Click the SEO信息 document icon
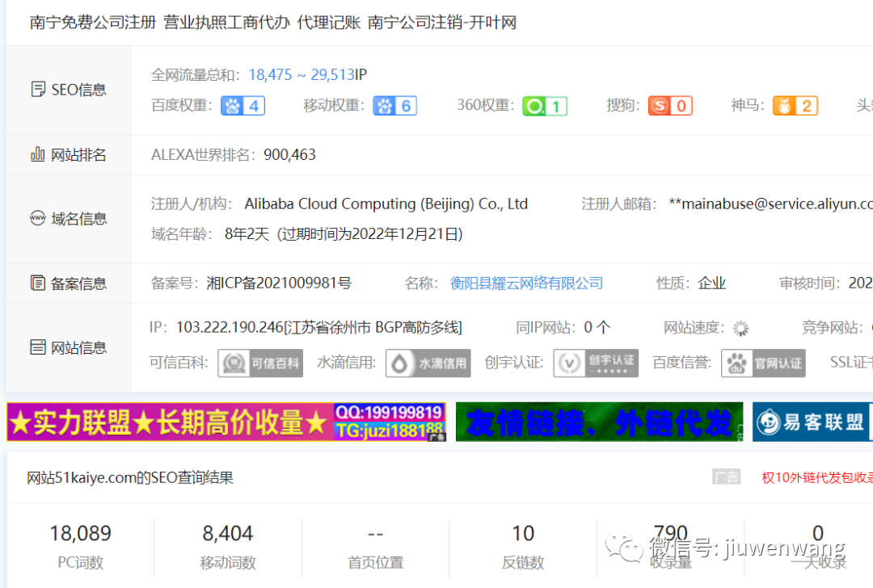The image size is (873, 588). (x=38, y=90)
